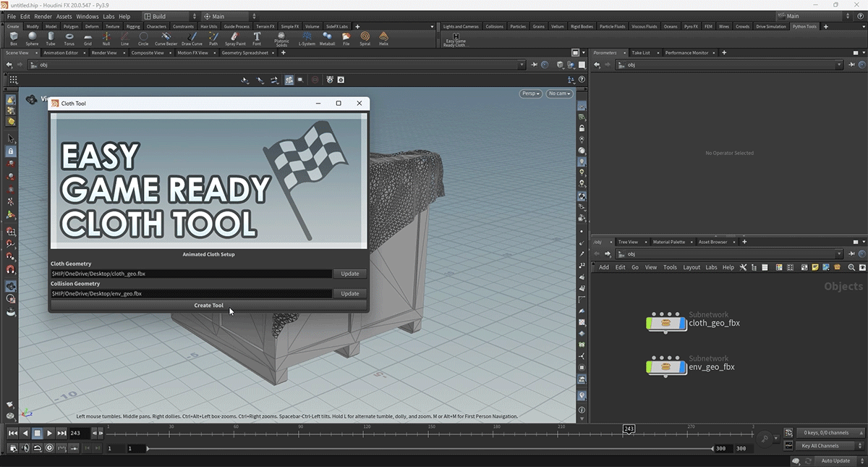
Task: Open network editor Layout menu
Action: click(692, 267)
